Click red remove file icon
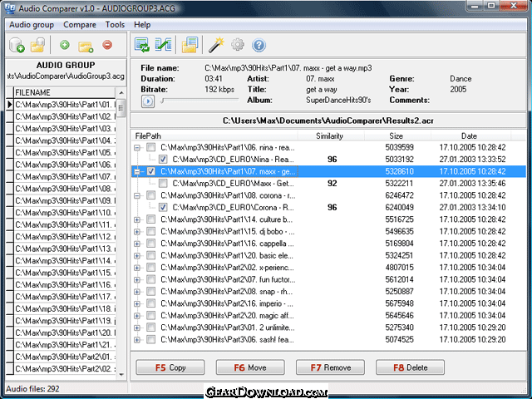The width and height of the screenshot is (532, 399). click(x=107, y=44)
